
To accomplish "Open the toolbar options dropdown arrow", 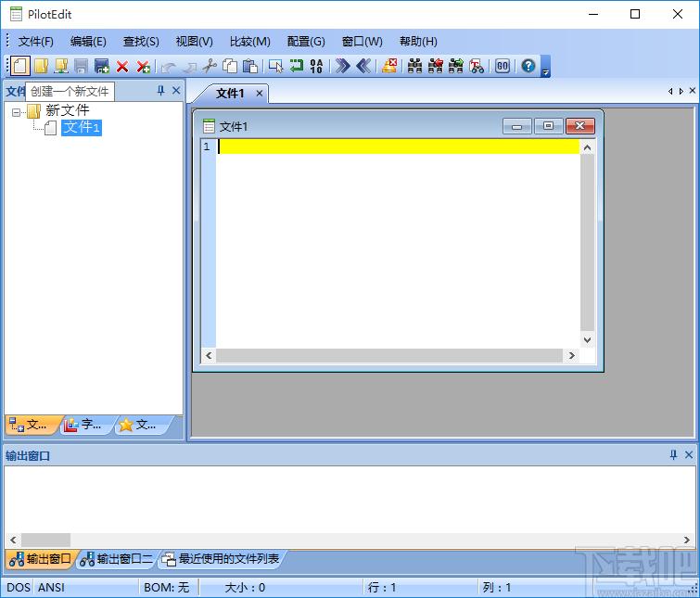I will click(x=545, y=67).
